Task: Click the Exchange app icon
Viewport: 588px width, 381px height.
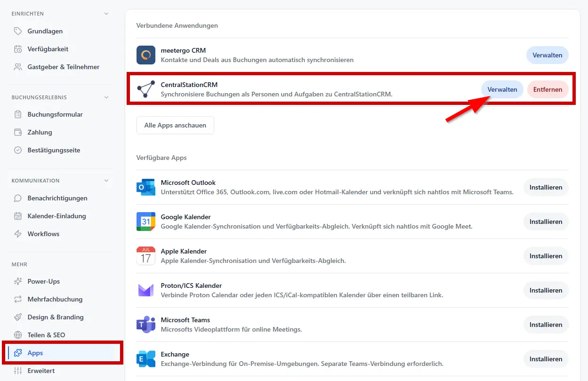Action: click(x=146, y=359)
